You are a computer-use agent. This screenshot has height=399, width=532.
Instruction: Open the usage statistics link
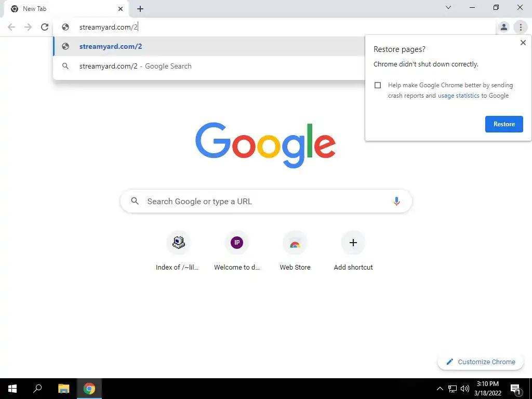[x=458, y=96]
